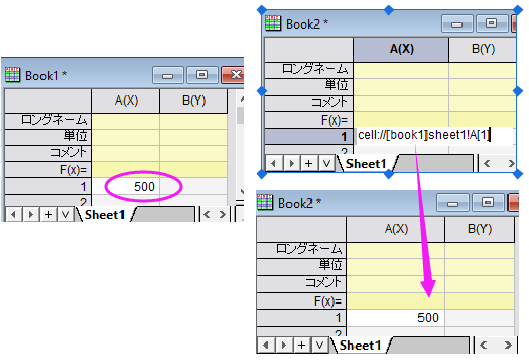Screen dimensions: 529x361
Task: Click first sheet arrow in Book2 result window
Action: pyautogui.click(x=266, y=345)
